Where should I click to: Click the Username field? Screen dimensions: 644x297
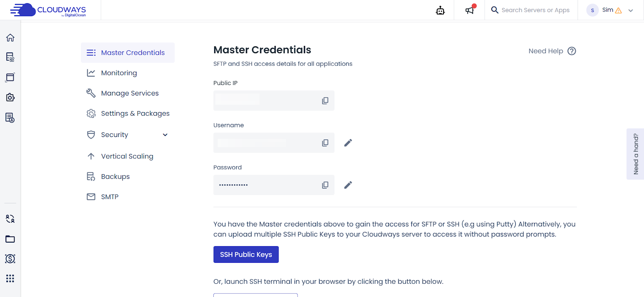click(x=274, y=143)
